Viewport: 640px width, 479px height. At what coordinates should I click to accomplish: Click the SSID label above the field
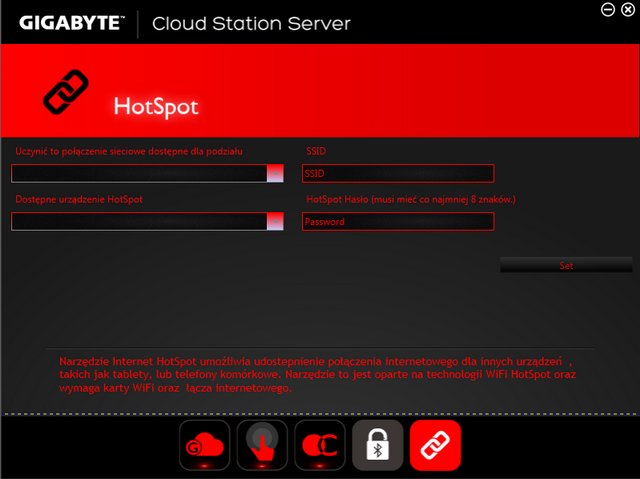point(316,151)
